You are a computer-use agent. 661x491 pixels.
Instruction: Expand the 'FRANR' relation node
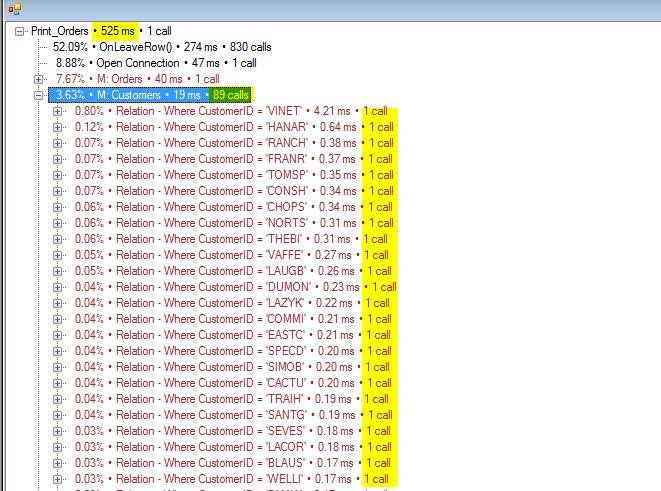point(57,159)
